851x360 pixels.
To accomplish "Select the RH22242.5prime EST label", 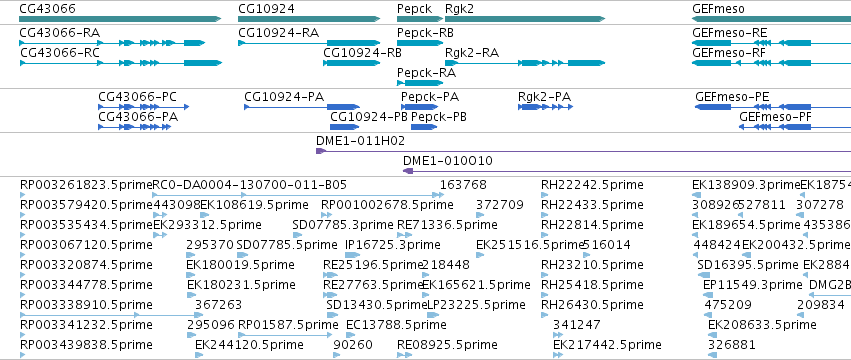I will [x=592, y=185].
